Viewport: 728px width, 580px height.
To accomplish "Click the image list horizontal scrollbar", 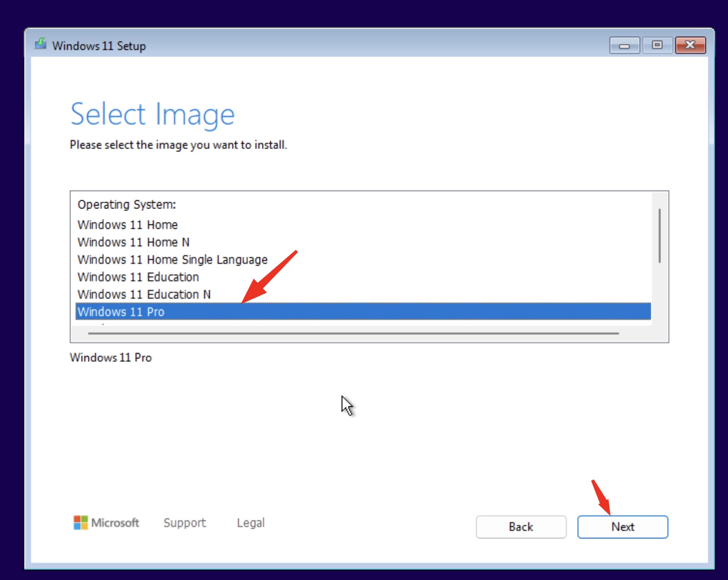I will (x=353, y=333).
